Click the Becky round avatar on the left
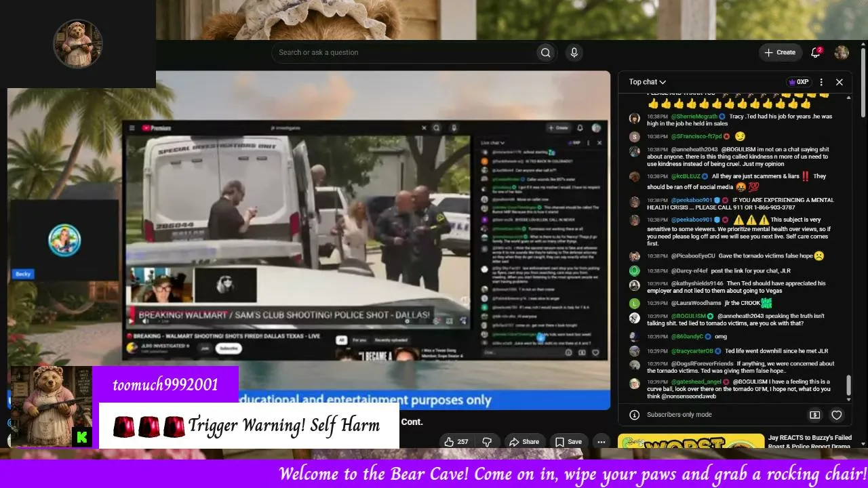The height and width of the screenshot is (488, 868). [x=64, y=240]
